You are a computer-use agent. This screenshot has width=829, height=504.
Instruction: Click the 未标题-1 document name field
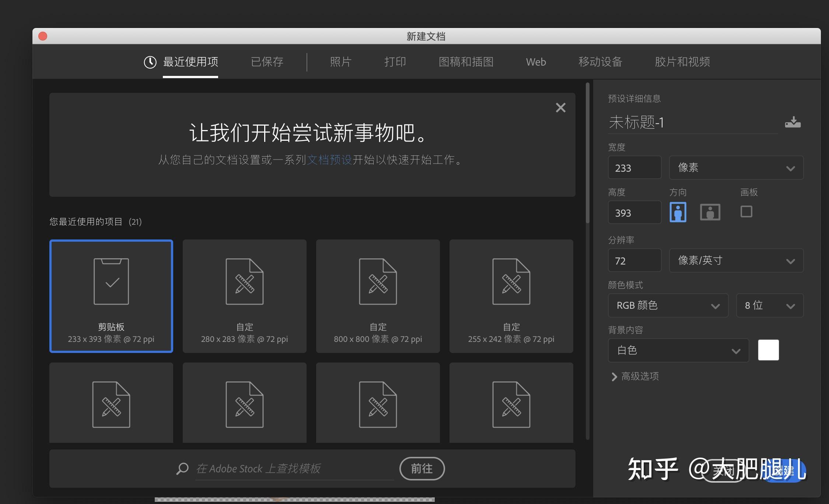point(693,122)
